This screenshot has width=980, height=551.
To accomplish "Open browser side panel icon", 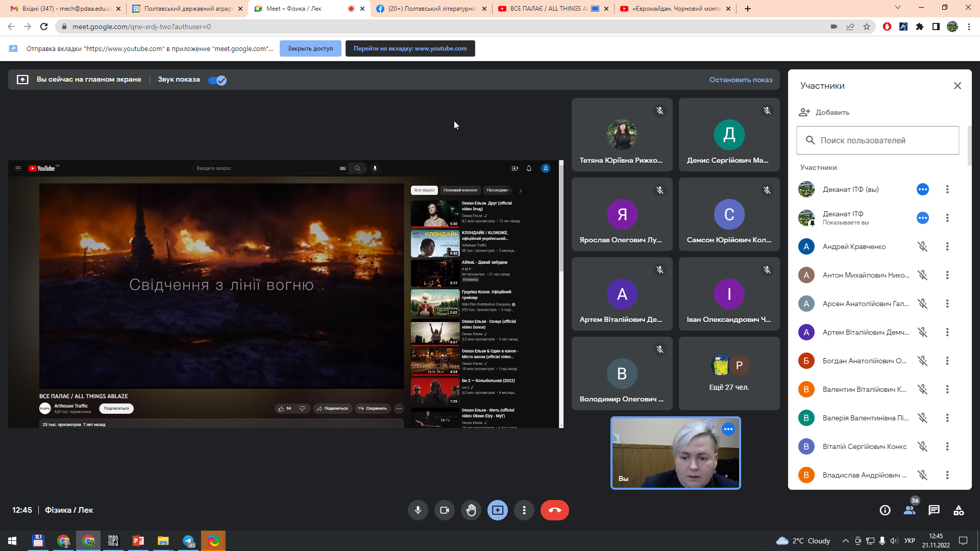I will click(x=936, y=27).
